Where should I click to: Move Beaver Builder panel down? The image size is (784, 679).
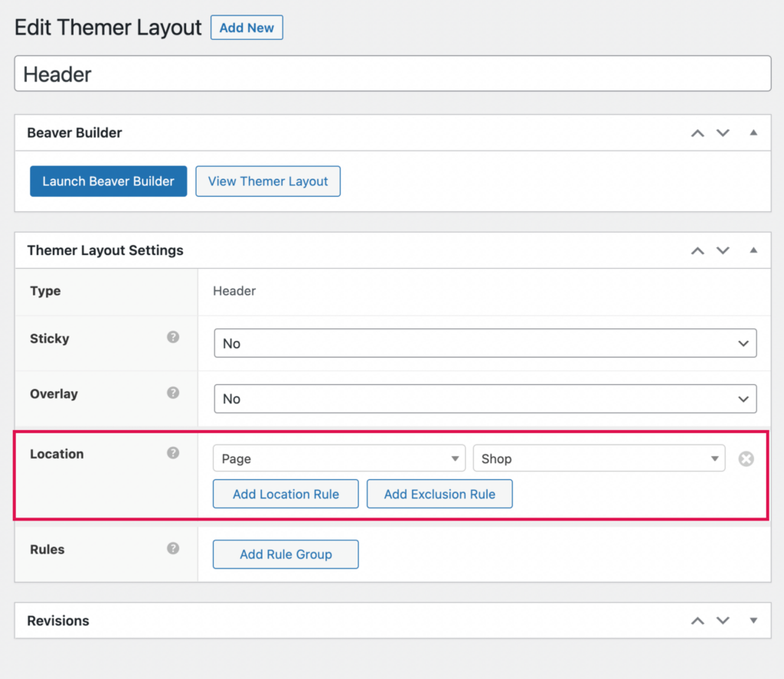click(723, 133)
